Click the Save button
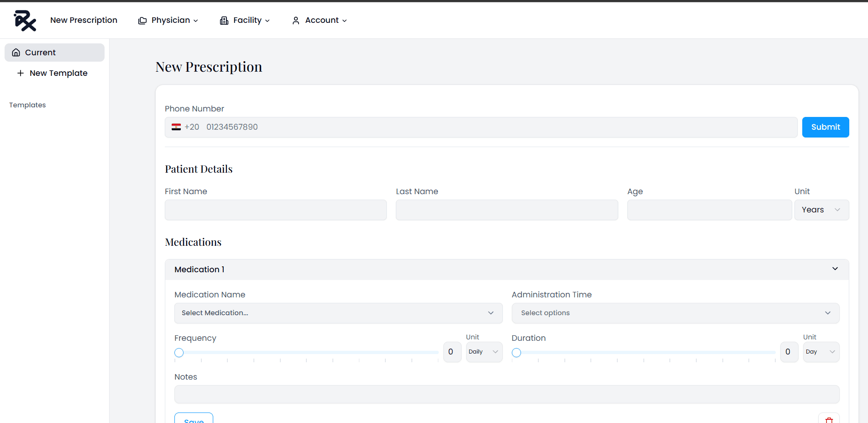Image resolution: width=868 pixels, height=423 pixels. [x=194, y=419]
